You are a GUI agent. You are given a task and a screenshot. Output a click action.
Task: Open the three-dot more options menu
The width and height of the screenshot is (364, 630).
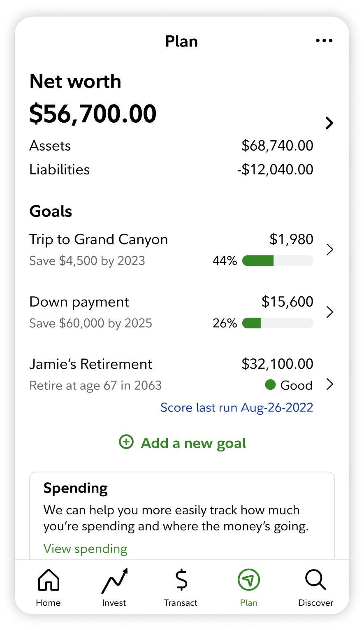[x=324, y=41]
